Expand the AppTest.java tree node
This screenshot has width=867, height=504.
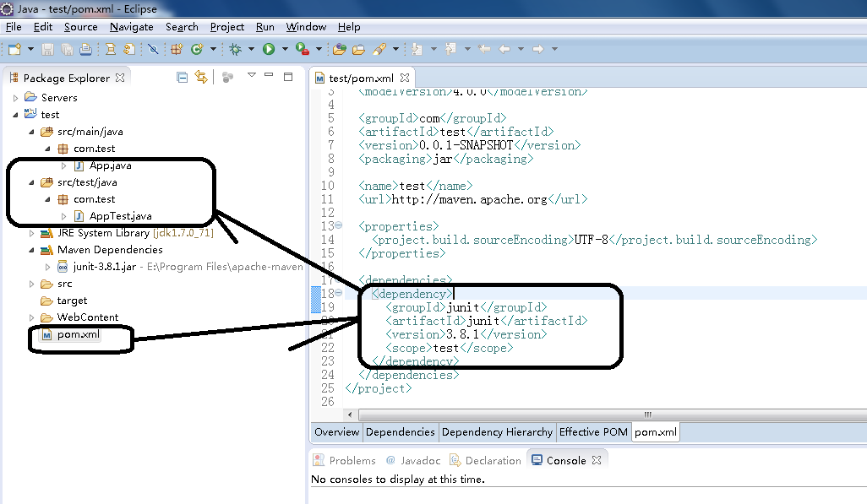coord(63,216)
